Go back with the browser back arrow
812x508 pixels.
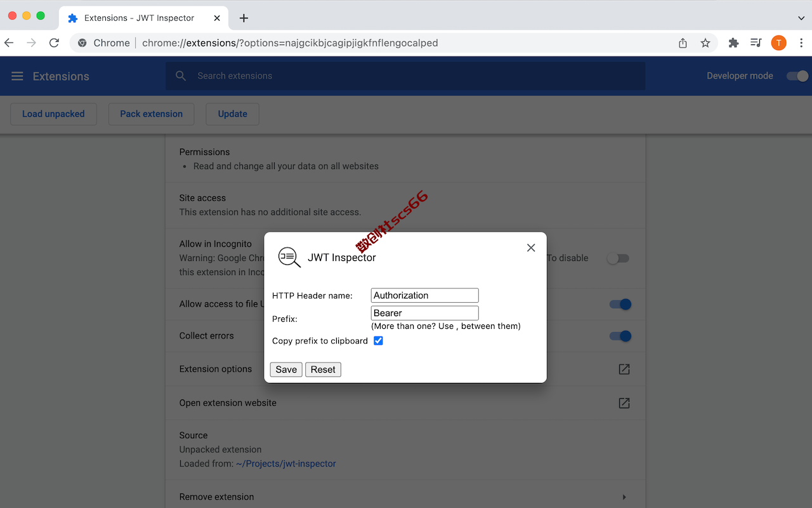9,43
